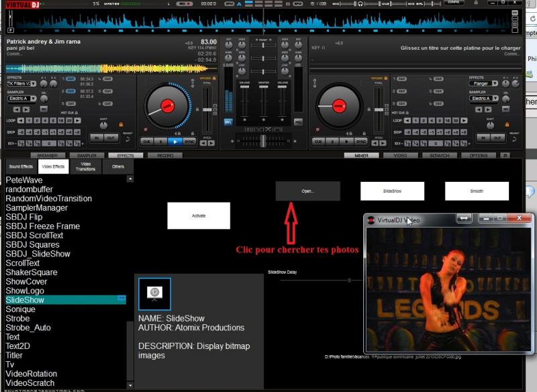Sync the left deck tempo
This screenshot has width=537, height=392.
coord(189,142)
